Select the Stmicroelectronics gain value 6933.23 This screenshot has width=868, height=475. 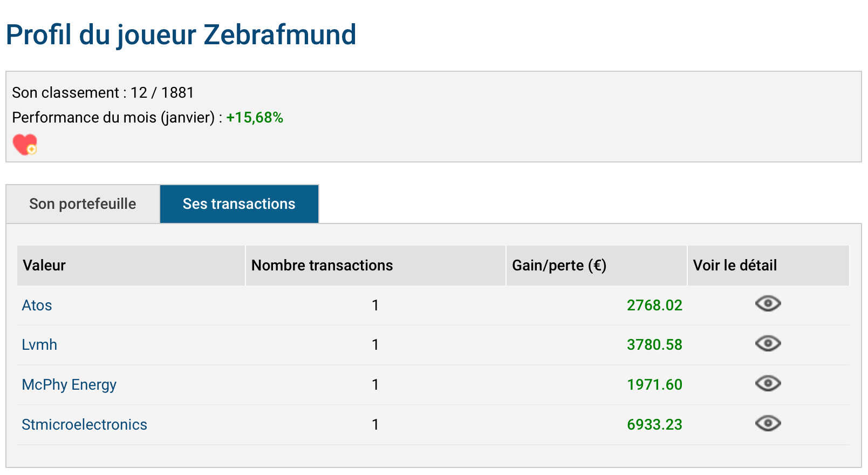(x=654, y=425)
